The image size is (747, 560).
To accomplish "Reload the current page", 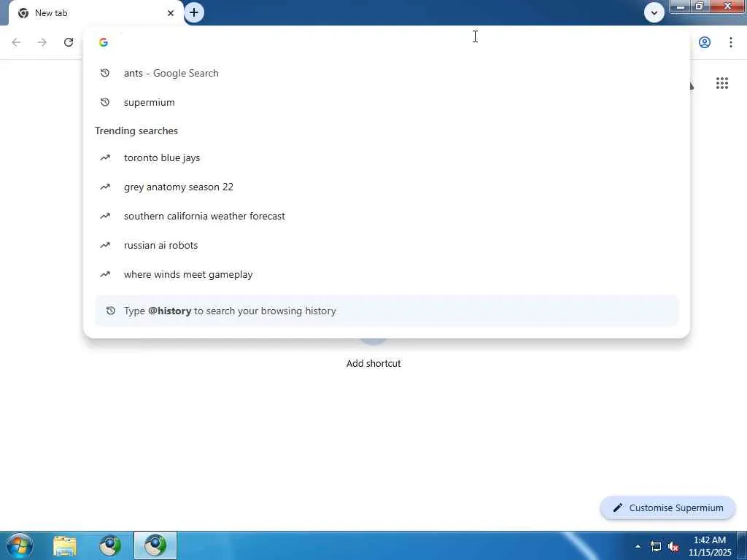I will click(x=68, y=42).
